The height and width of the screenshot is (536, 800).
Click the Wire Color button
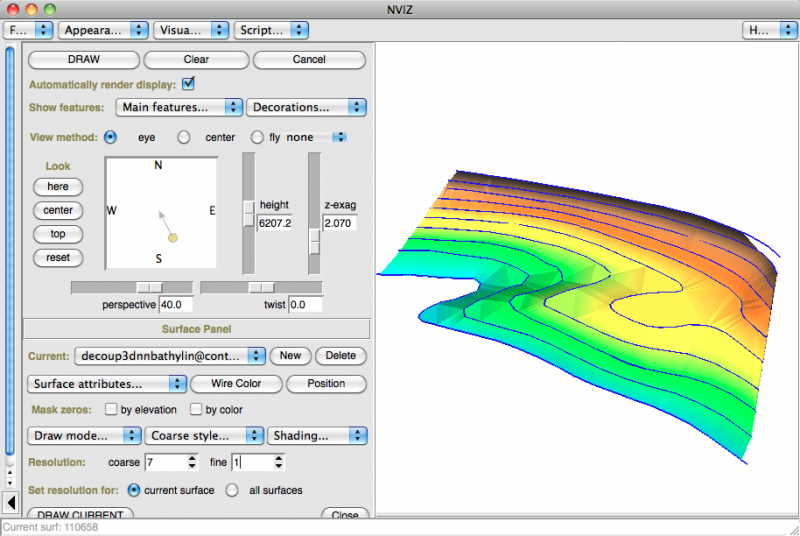235,383
